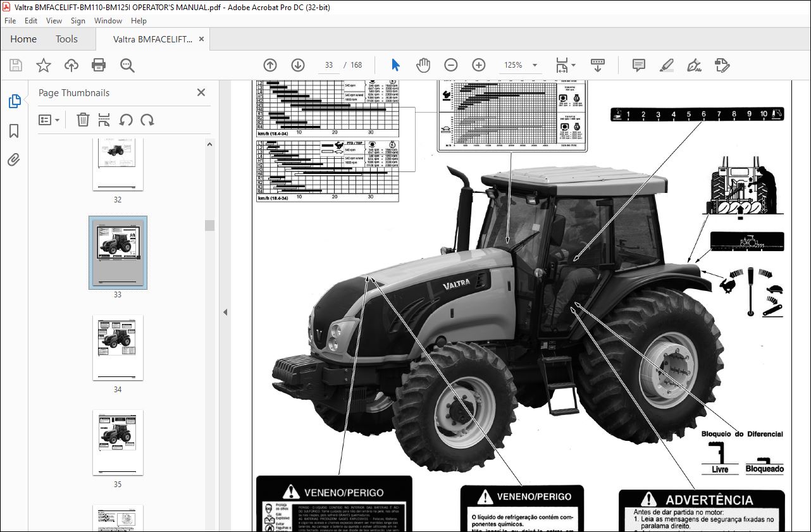Print the document using the printer icon
Image resolution: width=811 pixels, height=532 pixels.
(x=99, y=65)
